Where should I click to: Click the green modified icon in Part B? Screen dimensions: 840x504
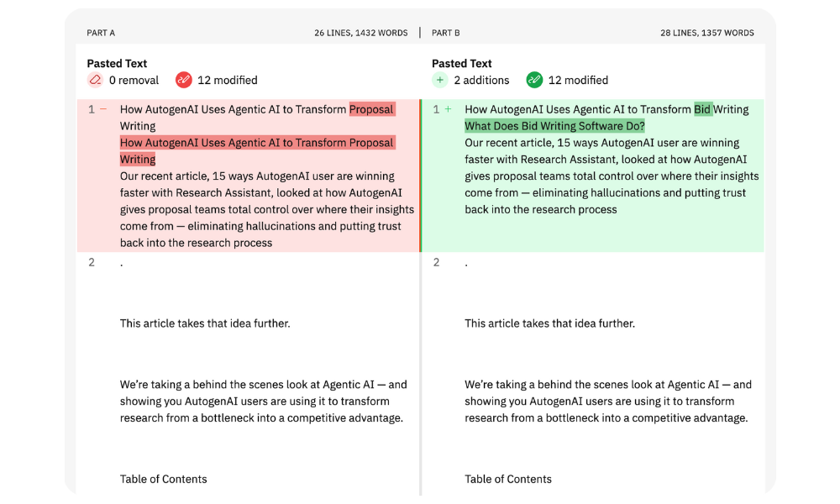click(x=534, y=81)
